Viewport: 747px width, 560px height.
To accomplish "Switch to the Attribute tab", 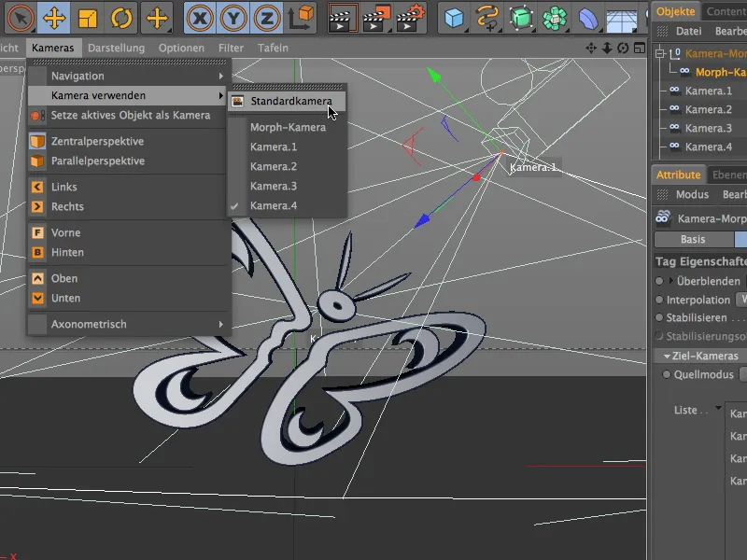I will click(679, 175).
